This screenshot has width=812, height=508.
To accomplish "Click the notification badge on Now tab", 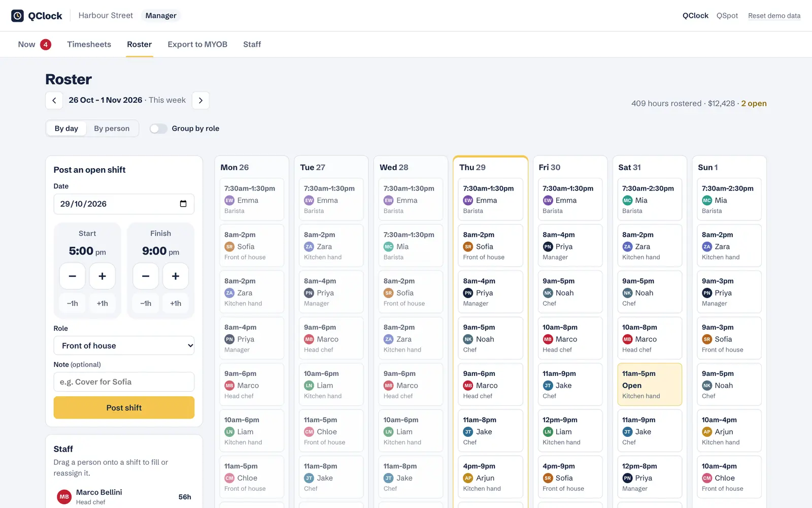I will 46,45.
